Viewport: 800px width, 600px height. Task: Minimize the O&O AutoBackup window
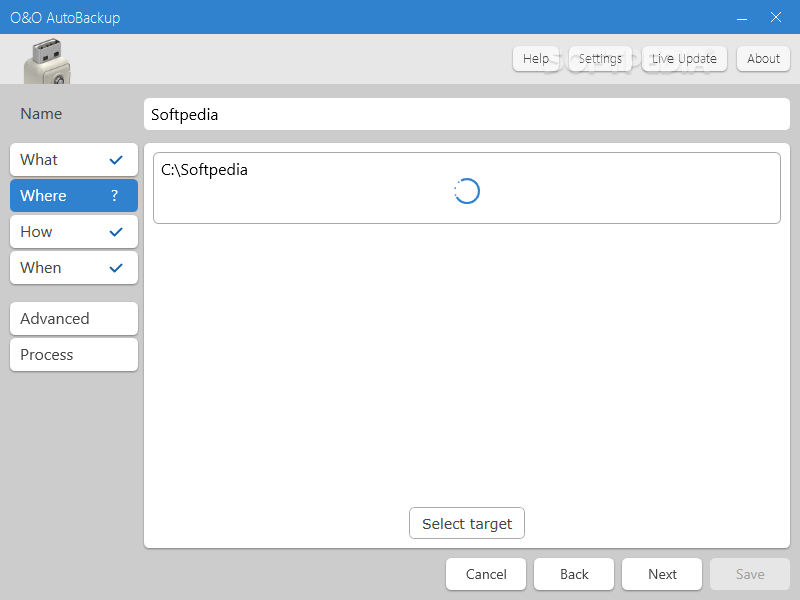pos(742,18)
